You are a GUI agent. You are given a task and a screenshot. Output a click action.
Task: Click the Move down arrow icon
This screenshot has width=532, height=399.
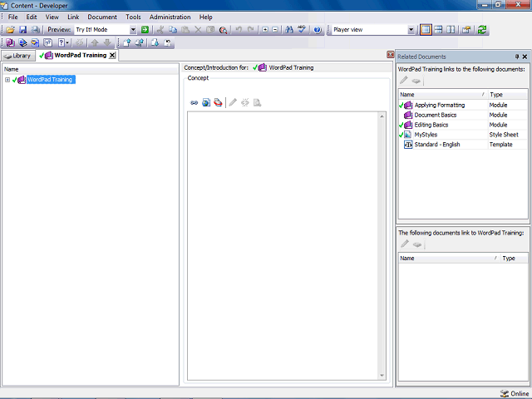(x=107, y=42)
